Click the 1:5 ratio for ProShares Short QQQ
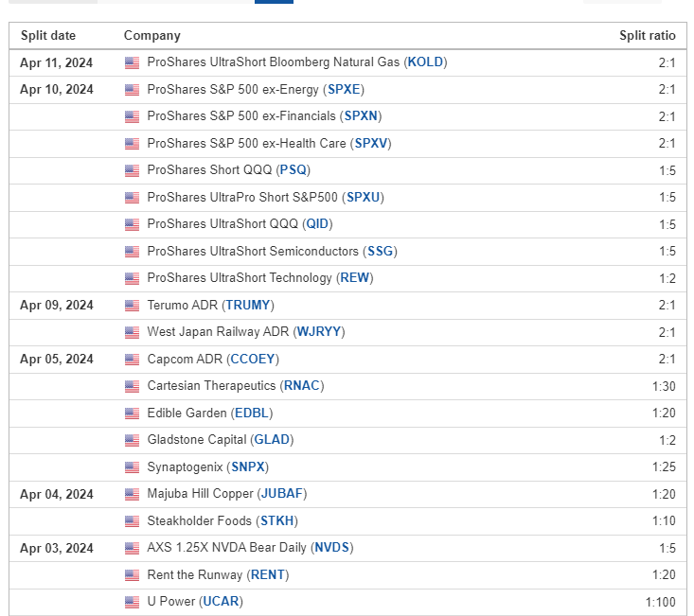Screen dimensions: 694x616 coord(667,170)
